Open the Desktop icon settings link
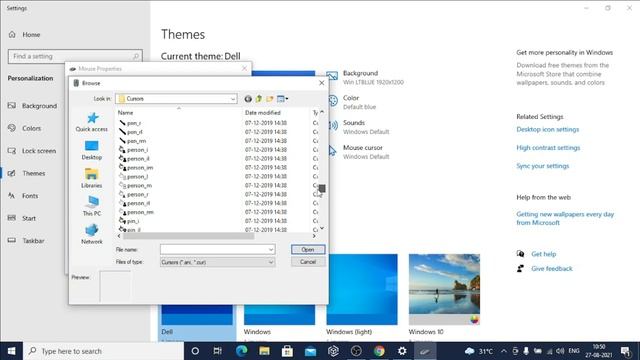640x360 pixels. pyautogui.click(x=547, y=129)
